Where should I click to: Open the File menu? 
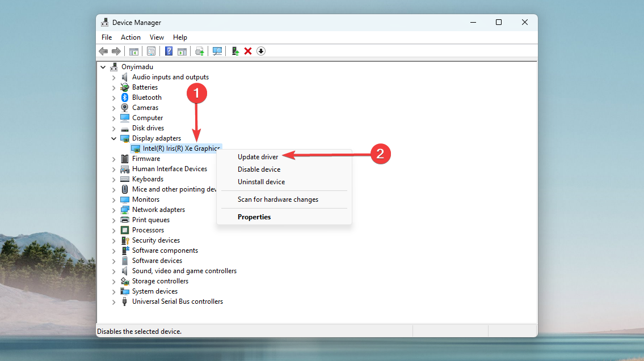107,37
